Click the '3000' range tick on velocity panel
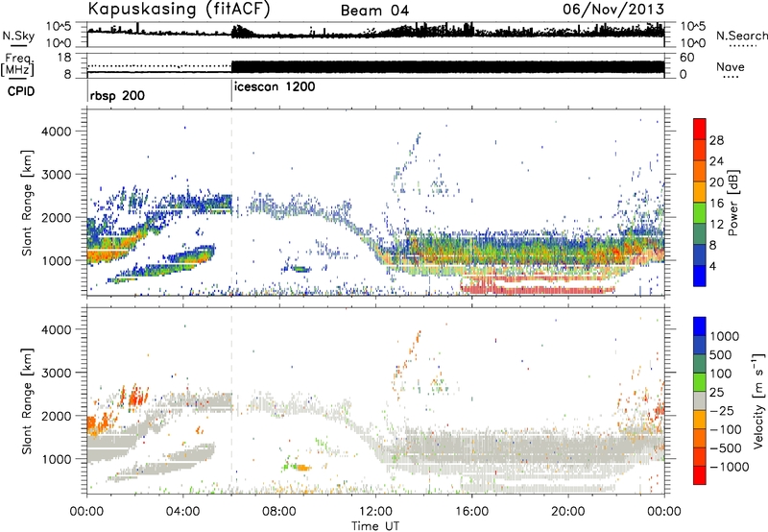This screenshot has height=532, width=768. pyautogui.click(x=57, y=373)
